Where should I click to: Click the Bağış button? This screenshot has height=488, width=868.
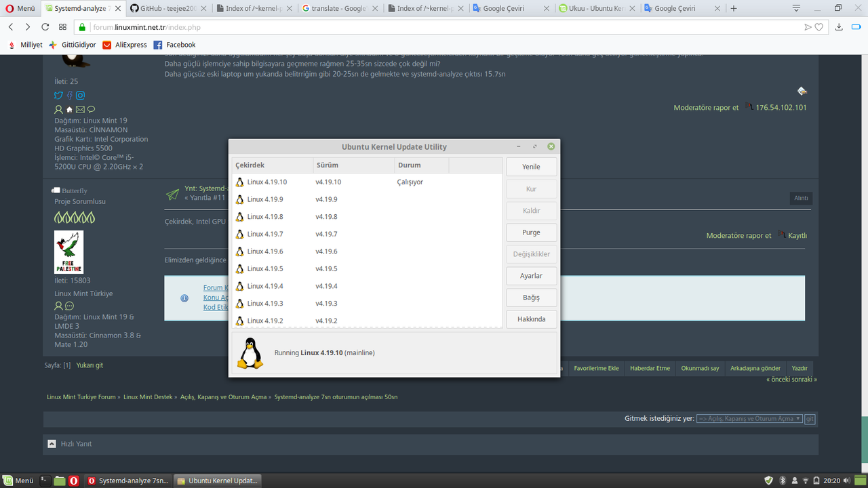tap(531, 297)
